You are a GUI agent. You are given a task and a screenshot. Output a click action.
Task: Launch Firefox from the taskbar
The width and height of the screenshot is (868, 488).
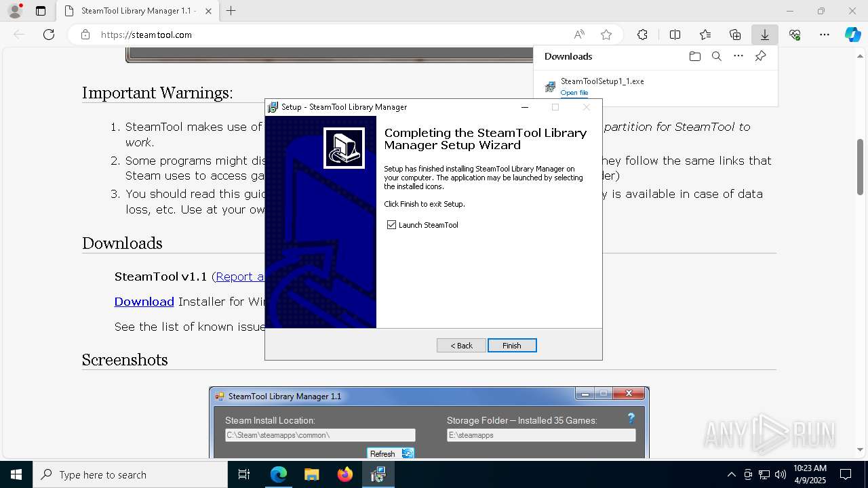pos(345,474)
